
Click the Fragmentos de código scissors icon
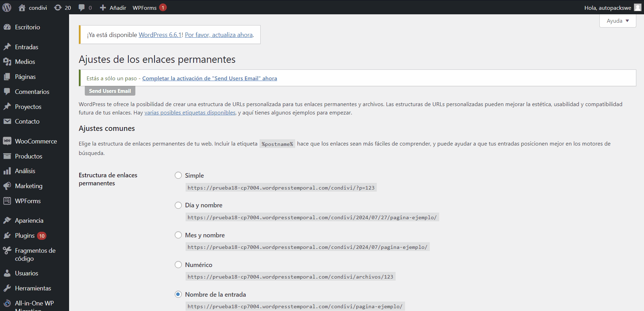pos(7,250)
